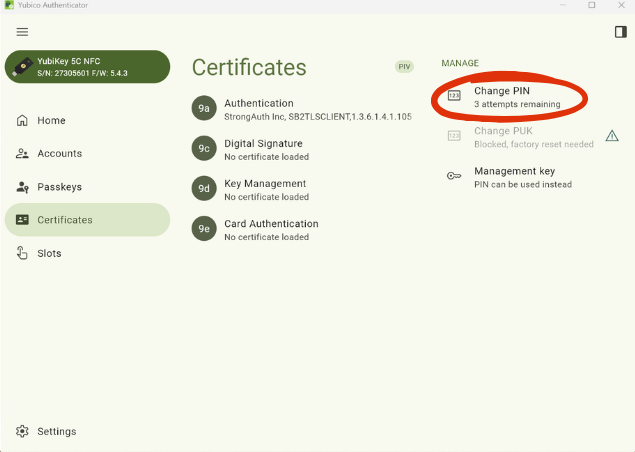The height and width of the screenshot is (452, 635).
Task: Click the Home house icon
Action: click(22, 120)
